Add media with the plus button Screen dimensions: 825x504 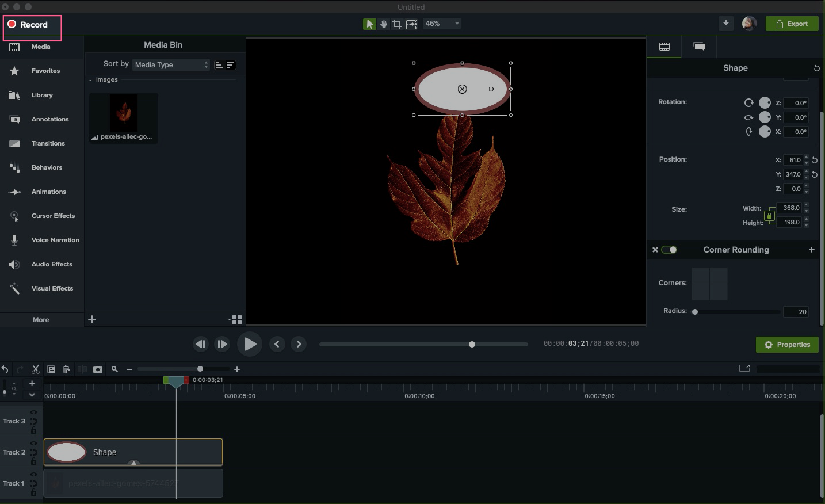click(x=92, y=319)
